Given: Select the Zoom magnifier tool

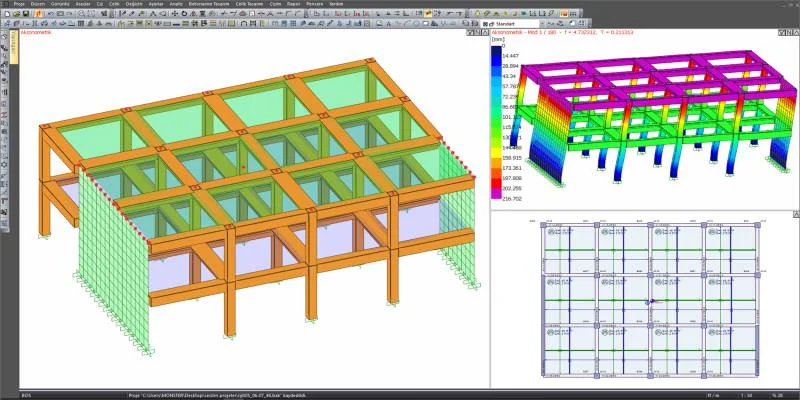Looking at the screenshot, I should click(82, 13).
